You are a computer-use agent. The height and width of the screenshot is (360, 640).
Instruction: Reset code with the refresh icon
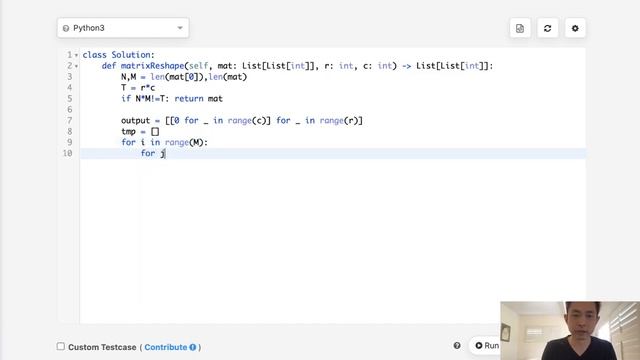click(x=547, y=28)
